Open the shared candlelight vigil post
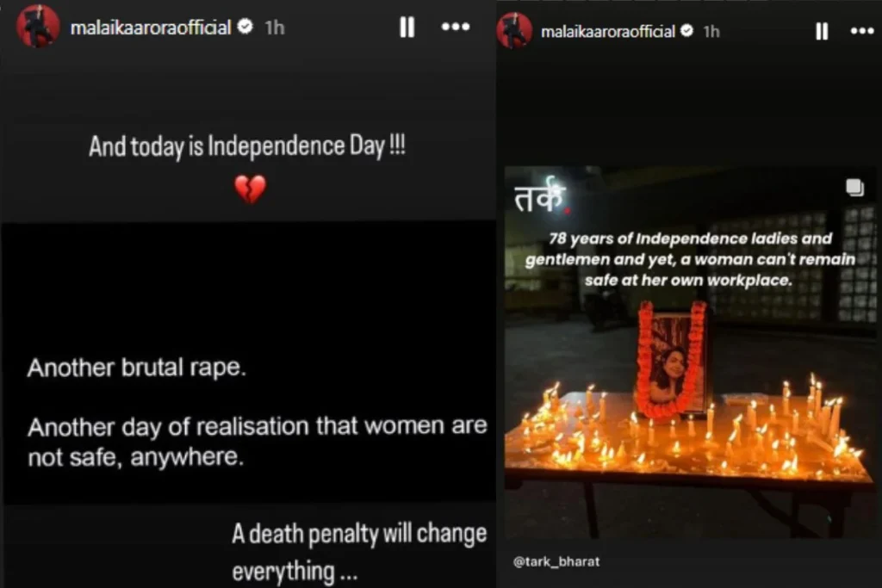The image size is (882, 588). coord(690,352)
